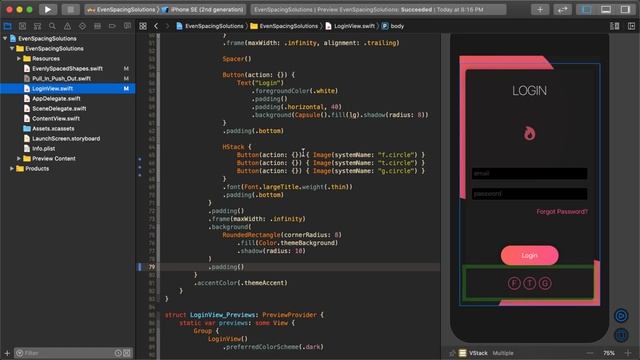
Task: Expand the Products folder
Action: pyautogui.click(x=12, y=169)
